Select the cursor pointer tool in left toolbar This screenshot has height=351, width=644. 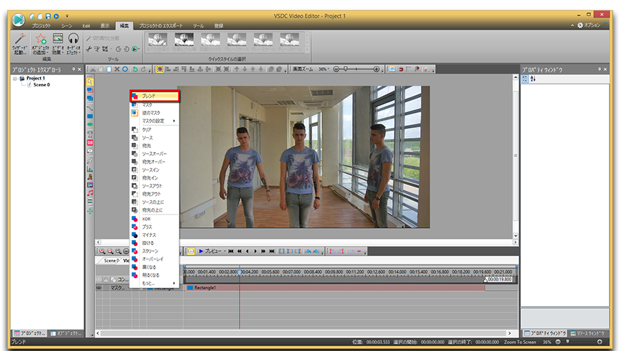[x=89, y=81]
